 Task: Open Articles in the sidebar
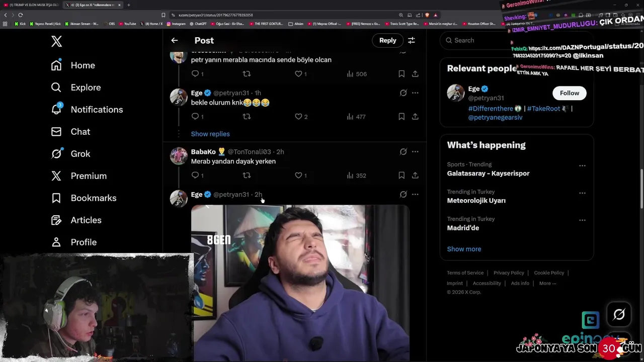[x=76, y=220]
